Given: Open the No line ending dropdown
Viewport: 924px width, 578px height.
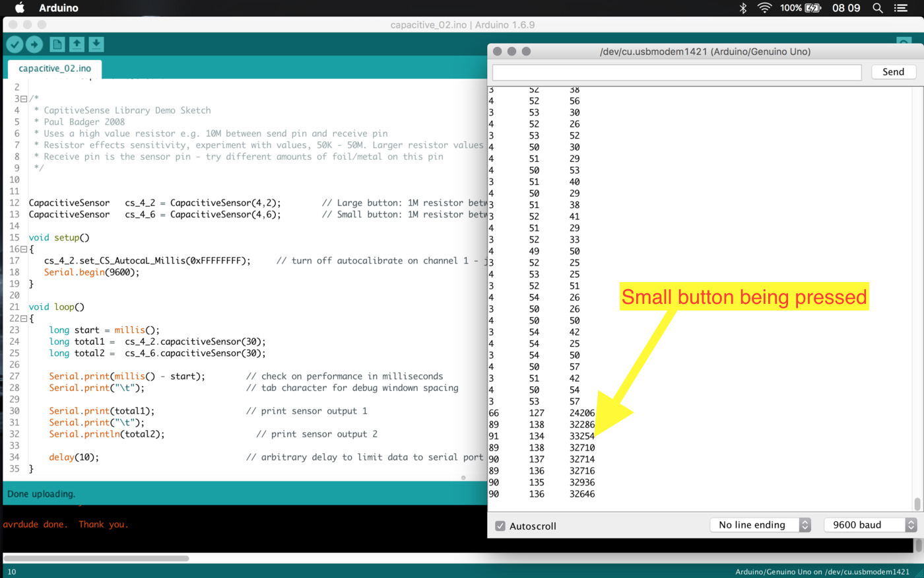Looking at the screenshot, I should pyautogui.click(x=760, y=525).
